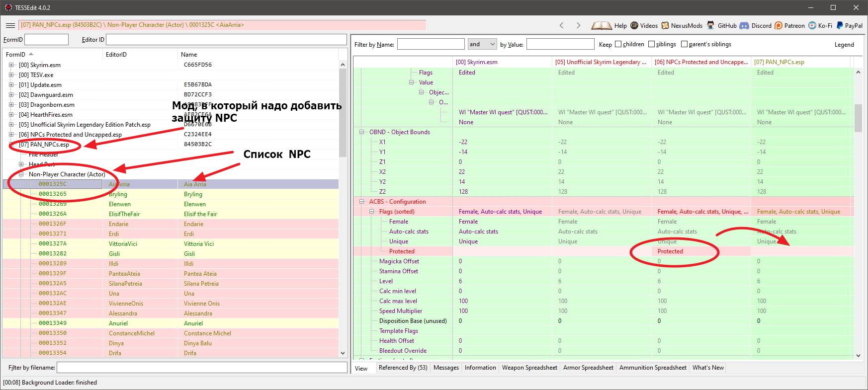
Task: Click the NexusMods icon
Action: pyautogui.click(x=665, y=25)
